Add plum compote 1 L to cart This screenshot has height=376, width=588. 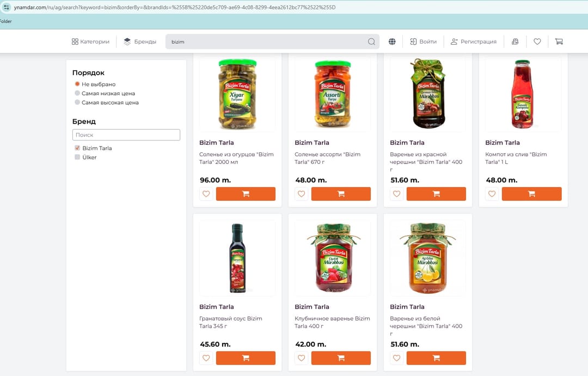(x=531, y=194)
